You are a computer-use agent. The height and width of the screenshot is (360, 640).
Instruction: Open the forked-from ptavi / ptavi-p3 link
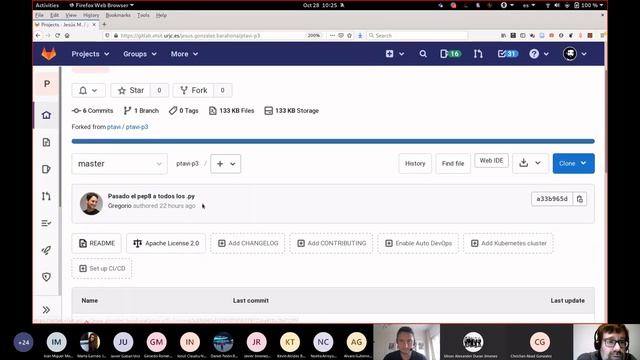pos(127,127)
